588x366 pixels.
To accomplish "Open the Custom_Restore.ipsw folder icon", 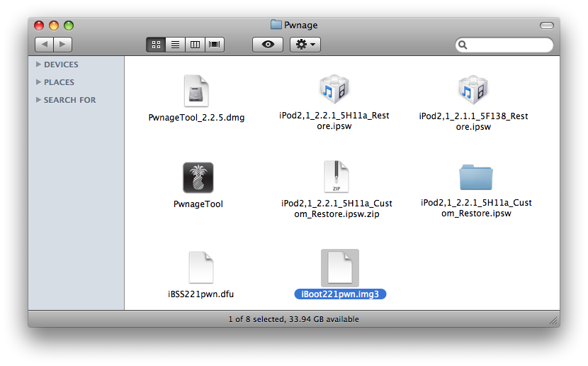I will click(x=476, y=177).
